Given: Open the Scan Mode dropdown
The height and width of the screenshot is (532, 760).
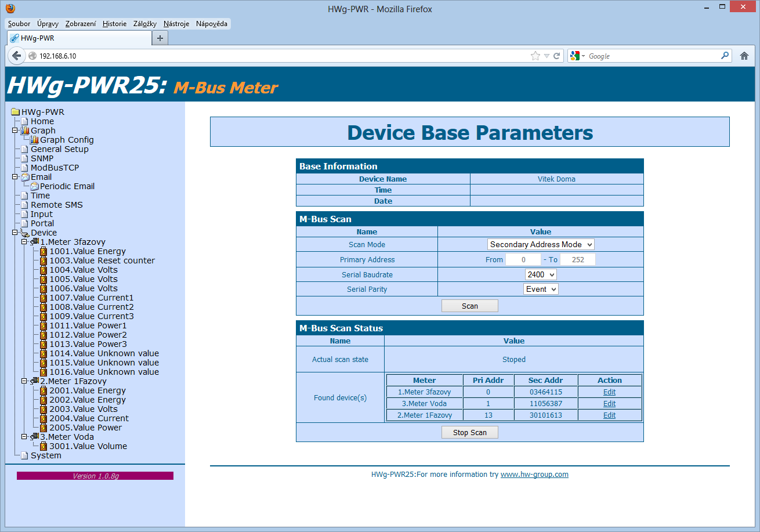Looking at the screenshot, I should pyautogui.click(x=541, y=244).
